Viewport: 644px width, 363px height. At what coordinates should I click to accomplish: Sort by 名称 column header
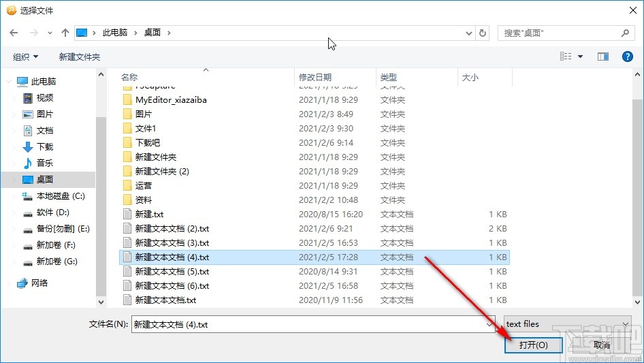(129, 77)
